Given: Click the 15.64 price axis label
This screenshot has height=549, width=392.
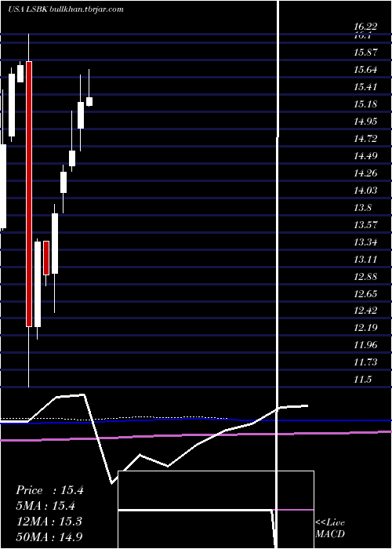Looking at the screenshot, I should [365, 70].
